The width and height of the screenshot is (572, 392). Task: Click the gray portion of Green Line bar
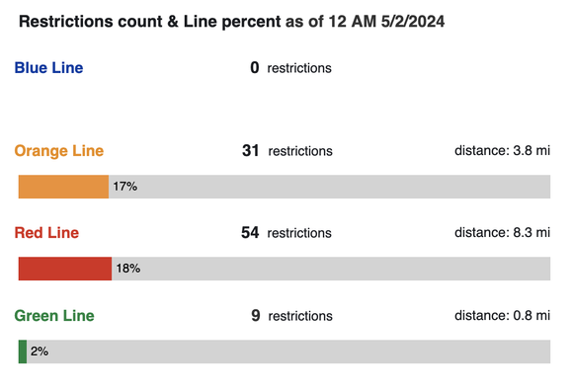(x=288, y=352)
